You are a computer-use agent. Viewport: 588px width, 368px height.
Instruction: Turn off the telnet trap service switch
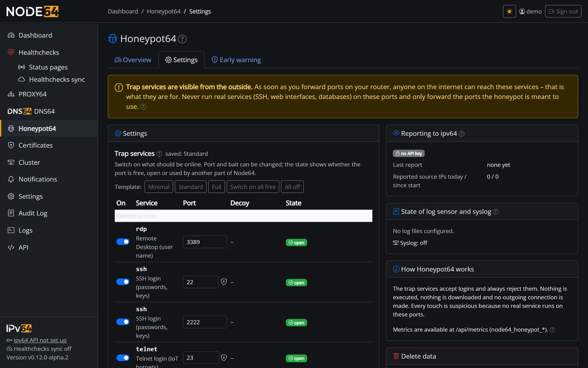(x=123, y=358)
